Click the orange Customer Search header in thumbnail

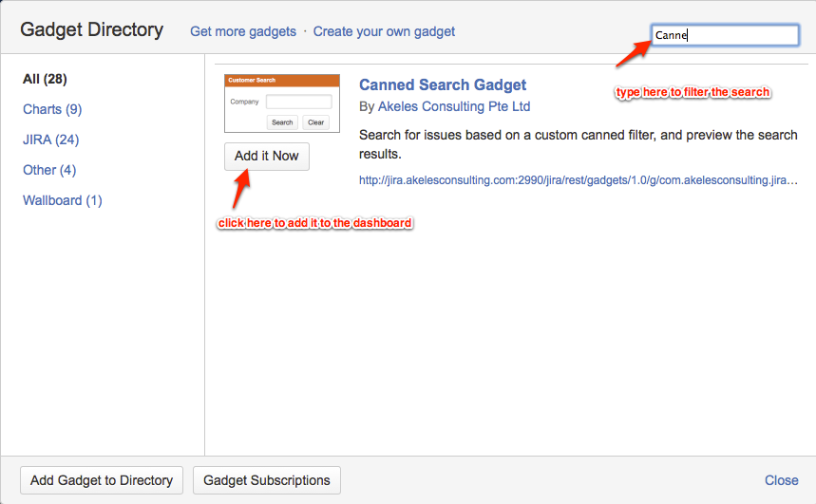(282, 81)
